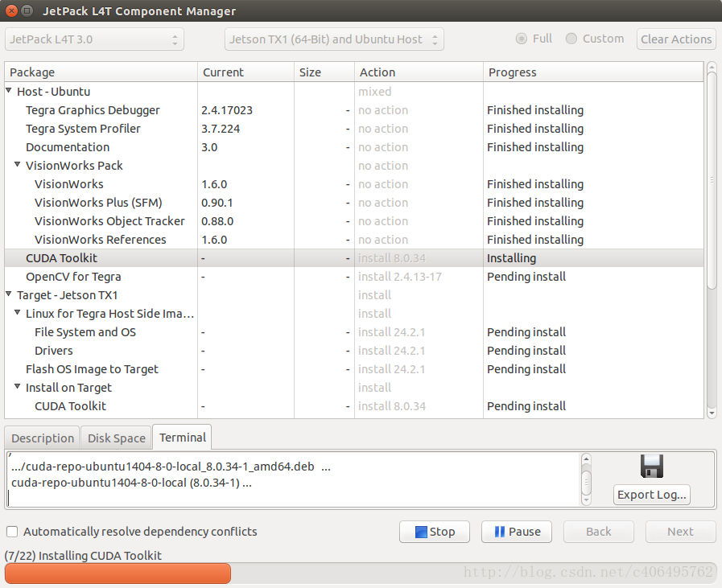Click inside the terminal output text area
This screenshot has height=588, width=722.
(294, 479)
